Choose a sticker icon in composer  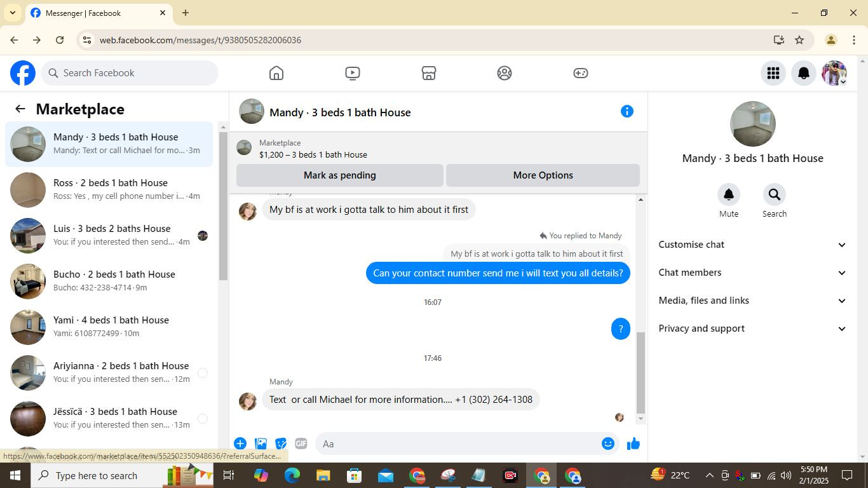click(281, 444)
